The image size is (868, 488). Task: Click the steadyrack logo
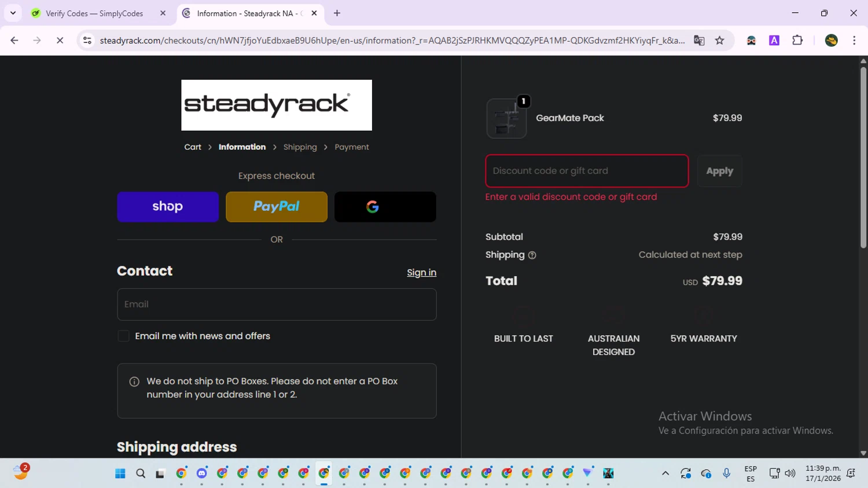(x=277, y=105)
